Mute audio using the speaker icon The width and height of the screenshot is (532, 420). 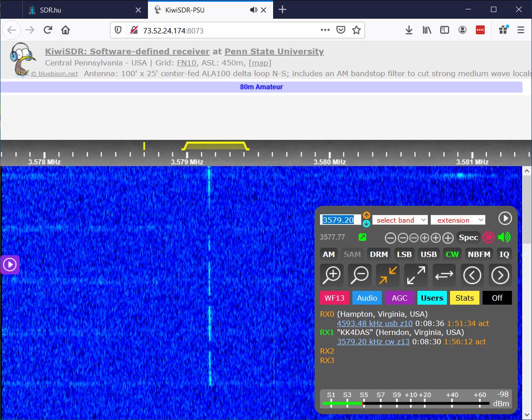click(504, 237)
